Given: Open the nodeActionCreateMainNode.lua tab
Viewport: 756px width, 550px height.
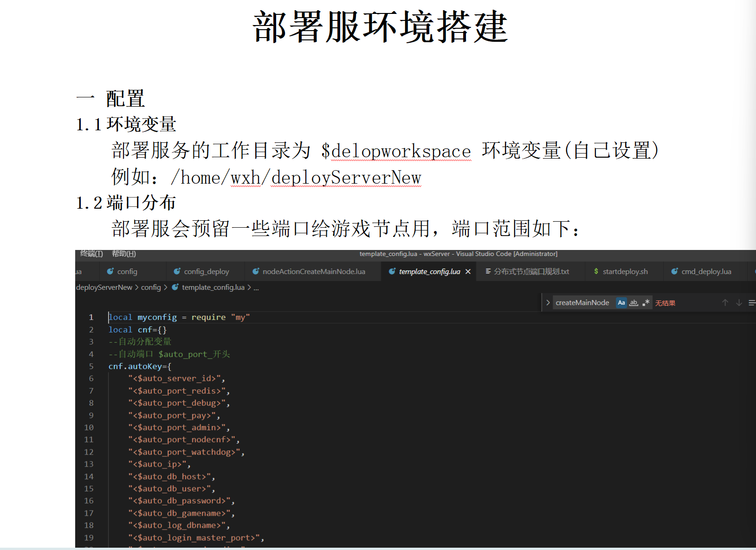Looking at the screenshot, I should point(314,271).
